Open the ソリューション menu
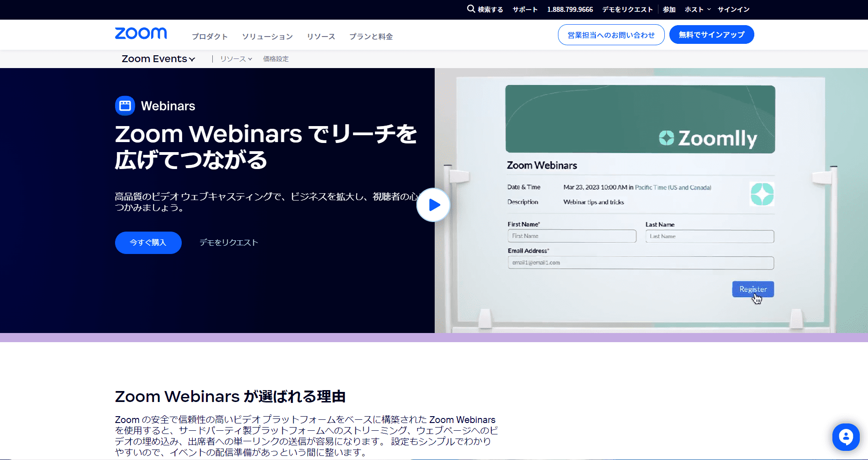This screenshot has height=460, width=868. click(267, 37)
